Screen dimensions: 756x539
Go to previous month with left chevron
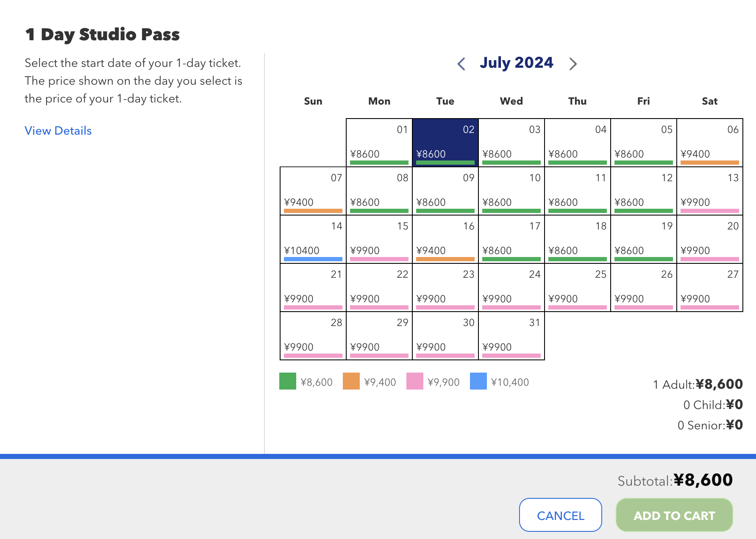click(461, 64)
